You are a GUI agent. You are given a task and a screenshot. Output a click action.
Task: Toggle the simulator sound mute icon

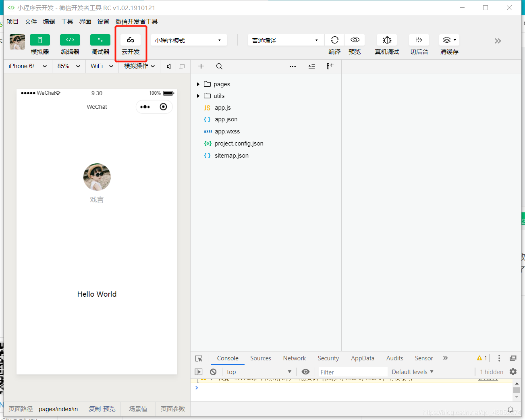pyautogui.click(x=169, y=67)
